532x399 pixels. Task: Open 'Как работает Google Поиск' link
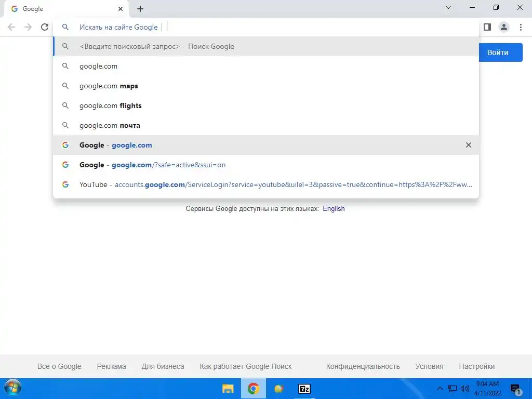click(x=246, y=366)
